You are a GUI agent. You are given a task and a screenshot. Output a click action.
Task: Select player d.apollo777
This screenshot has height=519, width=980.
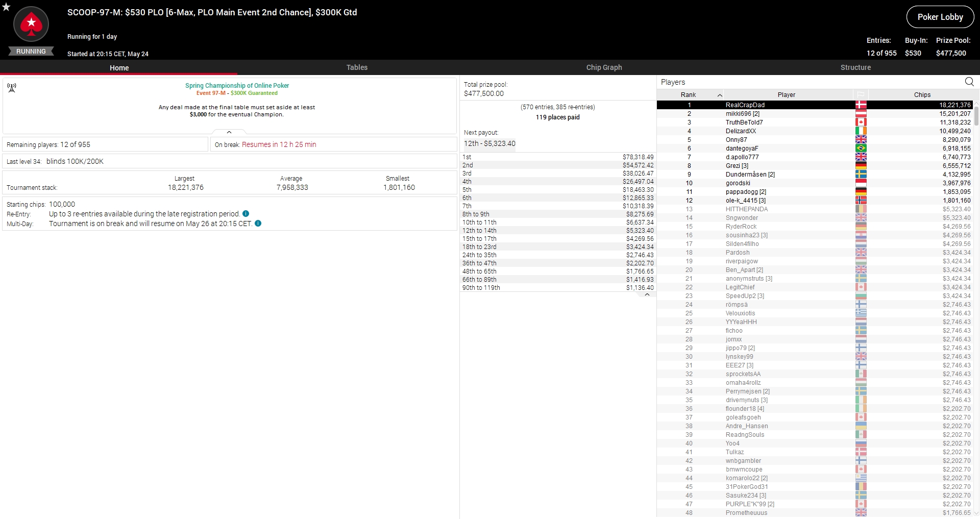[x=815, y=157]
